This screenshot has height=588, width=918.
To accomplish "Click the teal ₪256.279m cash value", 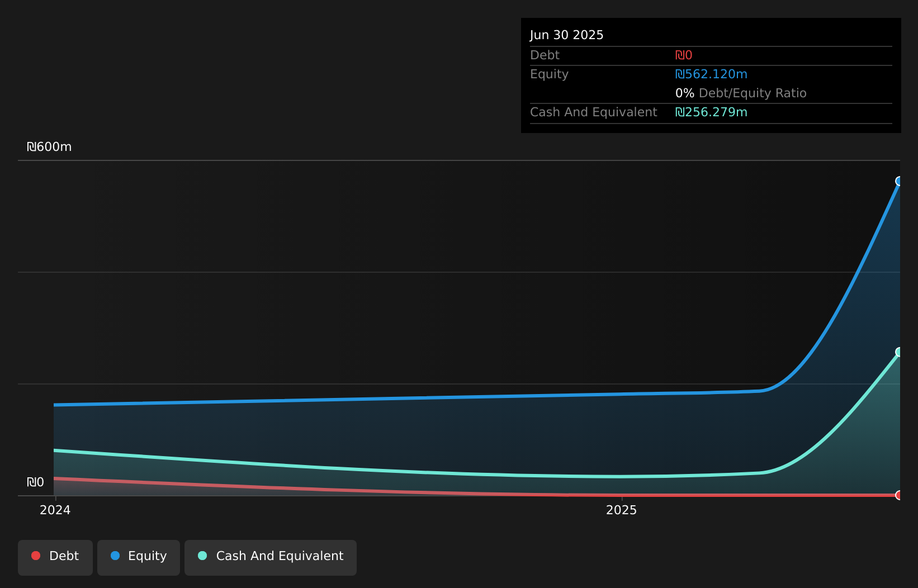I will [x=711, y=112].
